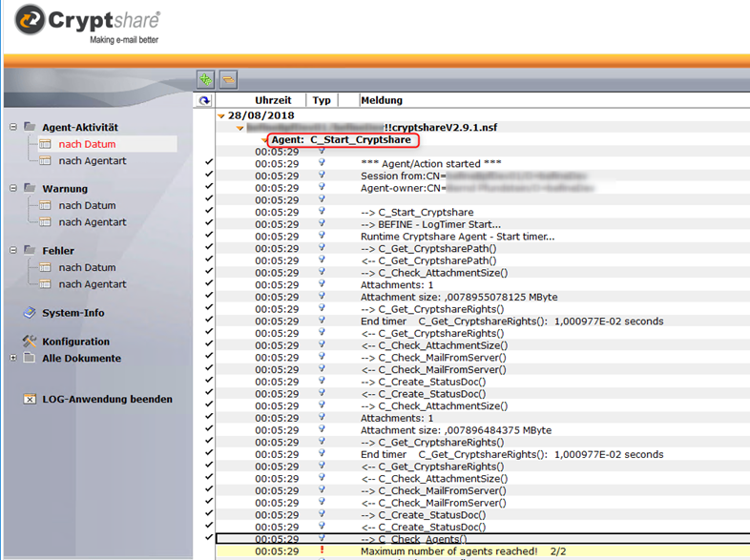Collapse the Agent: C_Start_Cryptshare category
750x560 pixels.
pos(265,140)
